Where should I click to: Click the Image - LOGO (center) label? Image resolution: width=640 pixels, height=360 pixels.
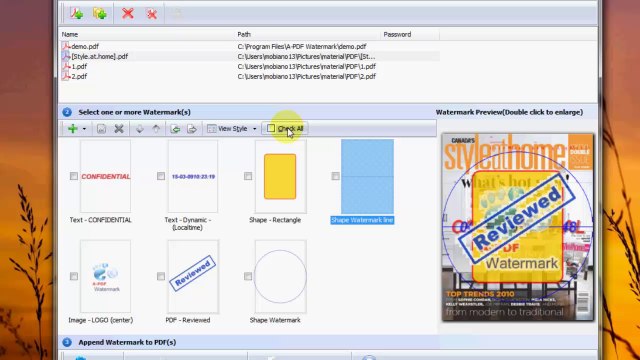click(x=100, y=320)
